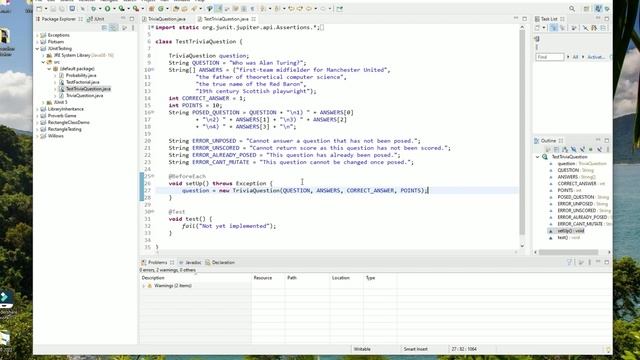The height and width of the screenshot is (360, 640).
Task: Click the Resource column header
Action: pos(268,278)
